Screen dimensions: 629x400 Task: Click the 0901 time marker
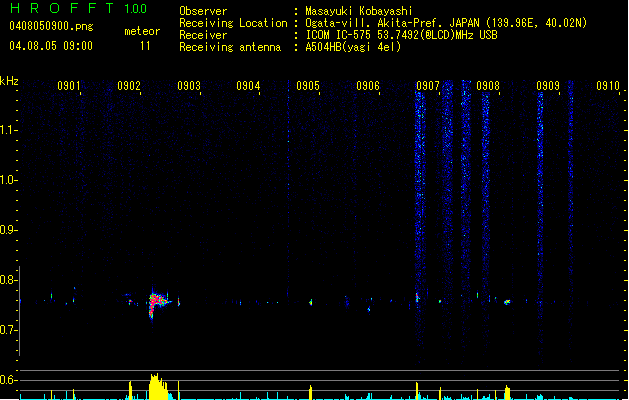coord(69,85)
